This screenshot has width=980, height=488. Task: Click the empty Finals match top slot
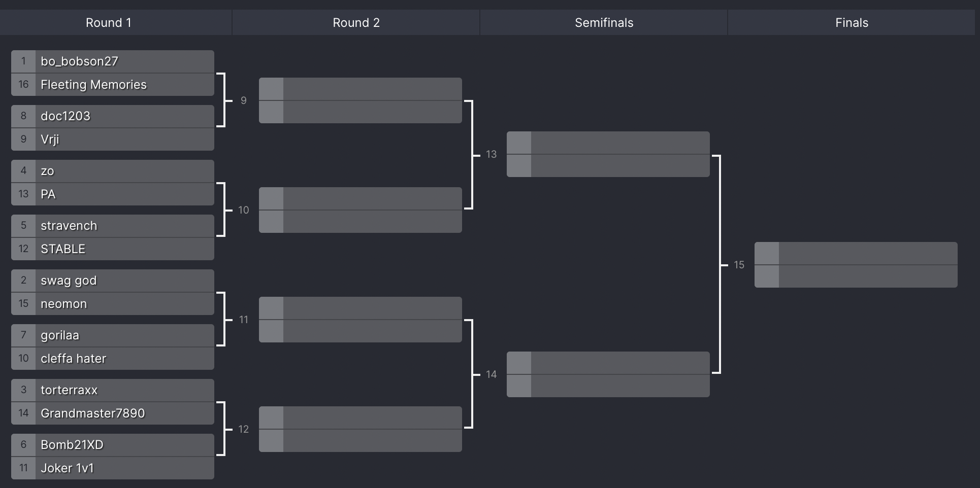click(856, 253)
